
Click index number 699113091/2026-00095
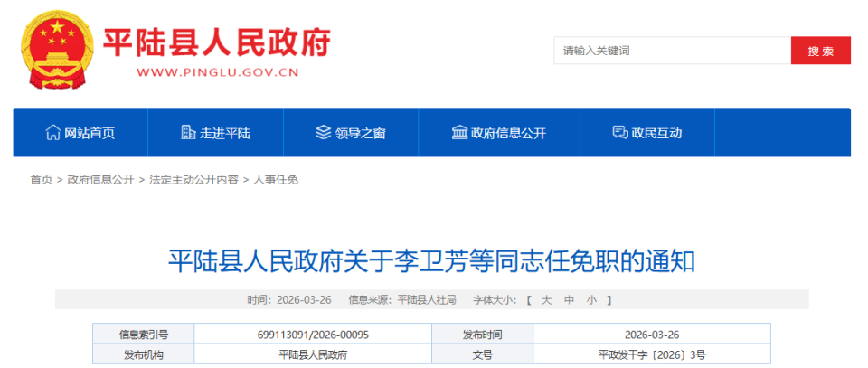tap(313, 335)
